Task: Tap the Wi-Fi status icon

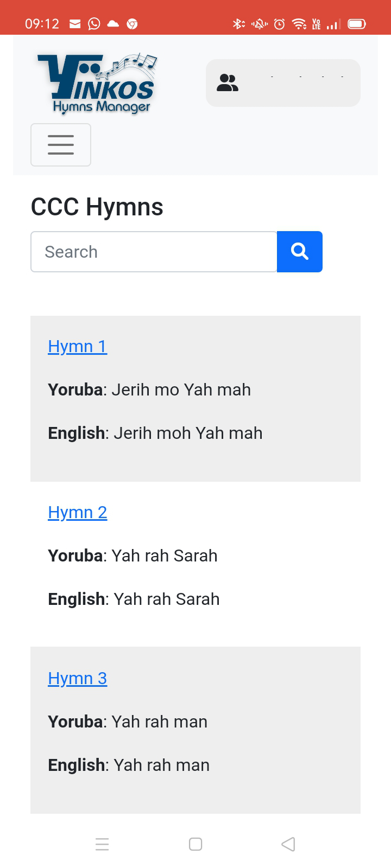Action: point(299,24)
